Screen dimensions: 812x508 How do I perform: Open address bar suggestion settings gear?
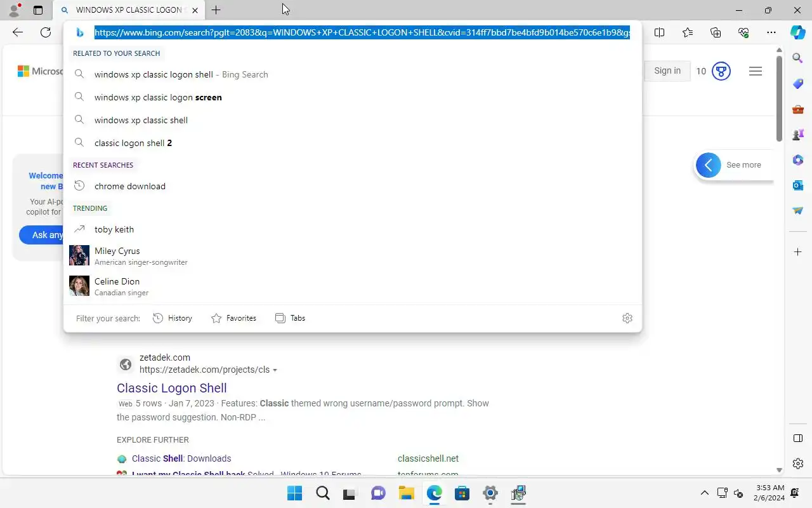pos(627,318)
